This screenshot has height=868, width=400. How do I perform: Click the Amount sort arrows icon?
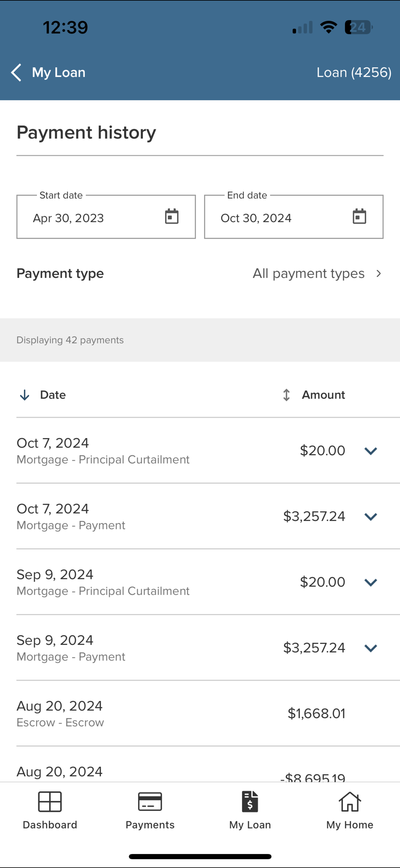point(286,395)
